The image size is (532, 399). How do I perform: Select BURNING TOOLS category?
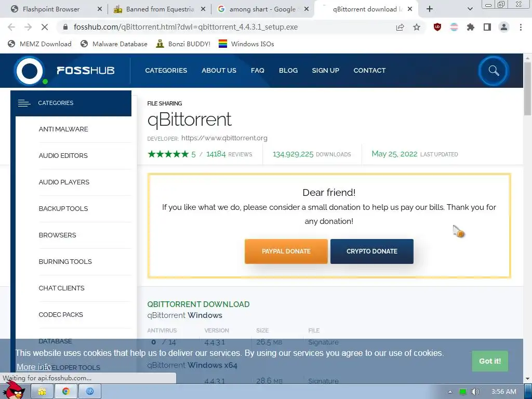65,262
